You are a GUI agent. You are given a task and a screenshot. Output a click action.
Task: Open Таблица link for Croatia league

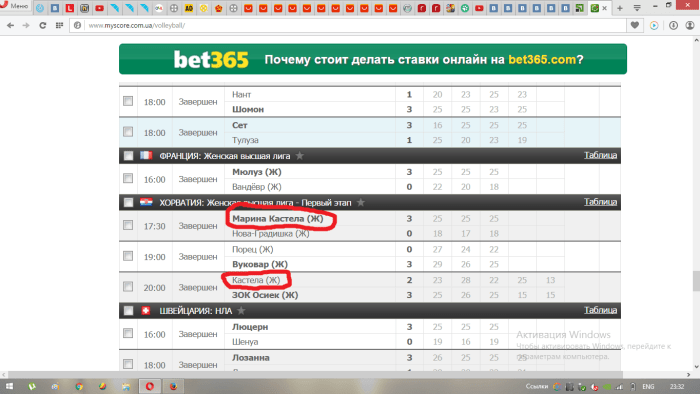600,202
